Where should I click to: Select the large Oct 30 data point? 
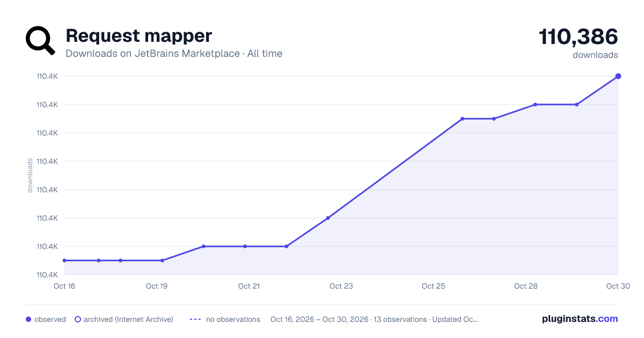point(618,76)
